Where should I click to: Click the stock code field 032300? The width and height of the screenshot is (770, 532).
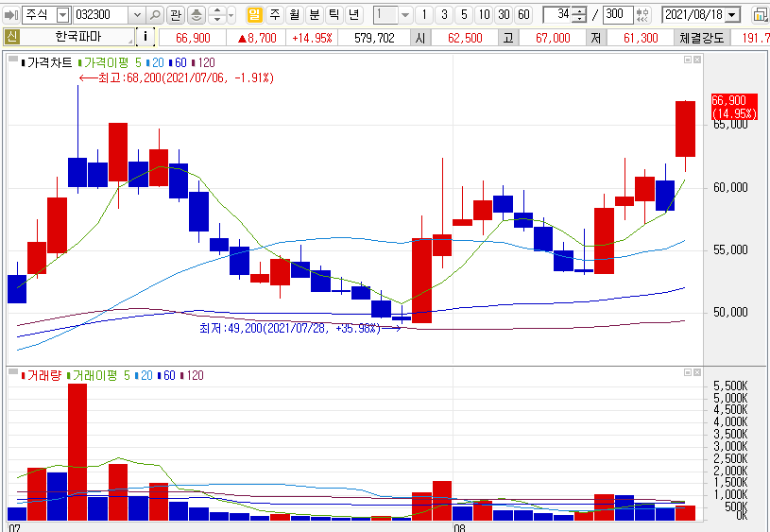(101, 15)
